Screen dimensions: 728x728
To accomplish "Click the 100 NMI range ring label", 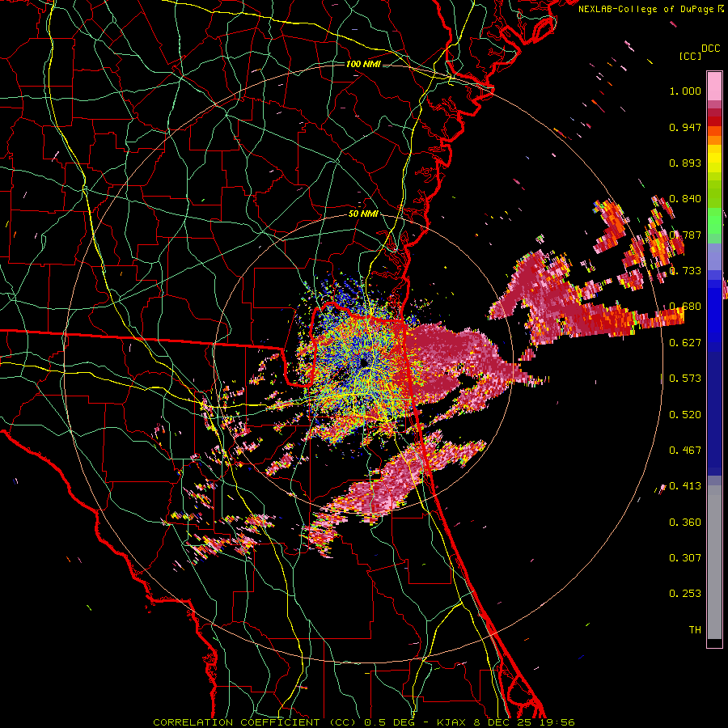I will (363, 64).
